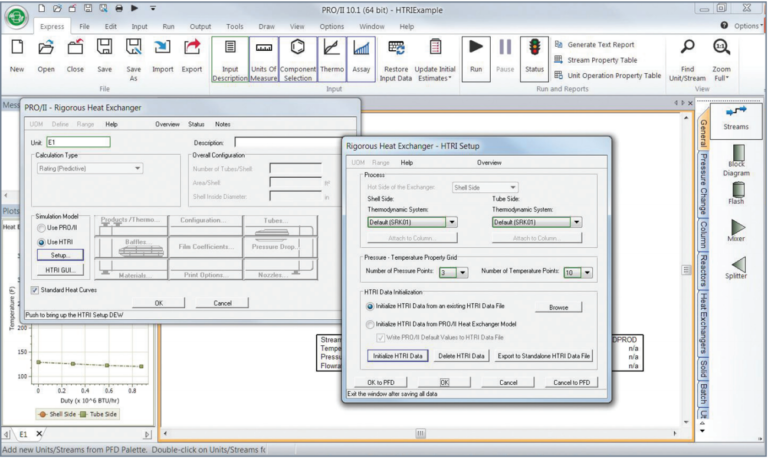Screen dimensions: 768x458
Task: Click OK to PFD button
Action: (381, 383)
